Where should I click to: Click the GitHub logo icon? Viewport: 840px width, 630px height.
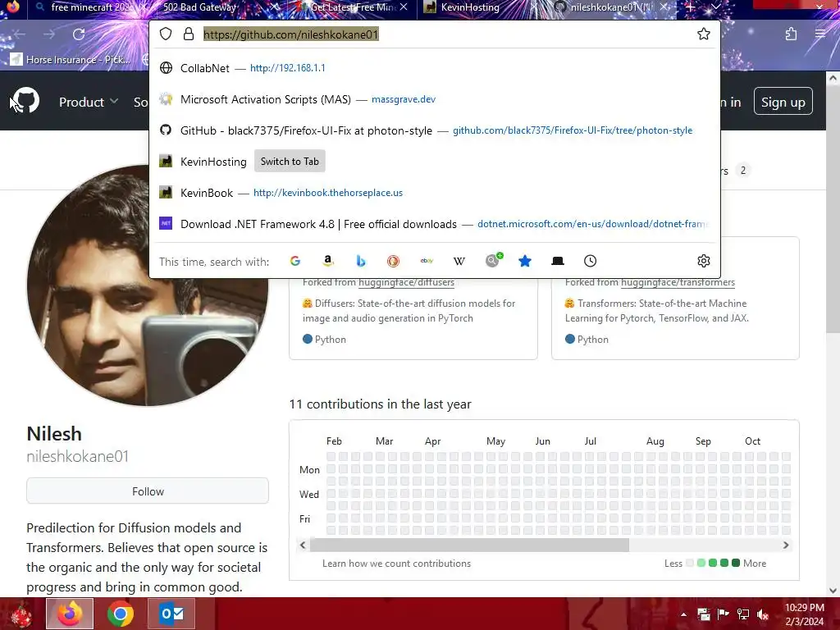[x=25, y=100]
